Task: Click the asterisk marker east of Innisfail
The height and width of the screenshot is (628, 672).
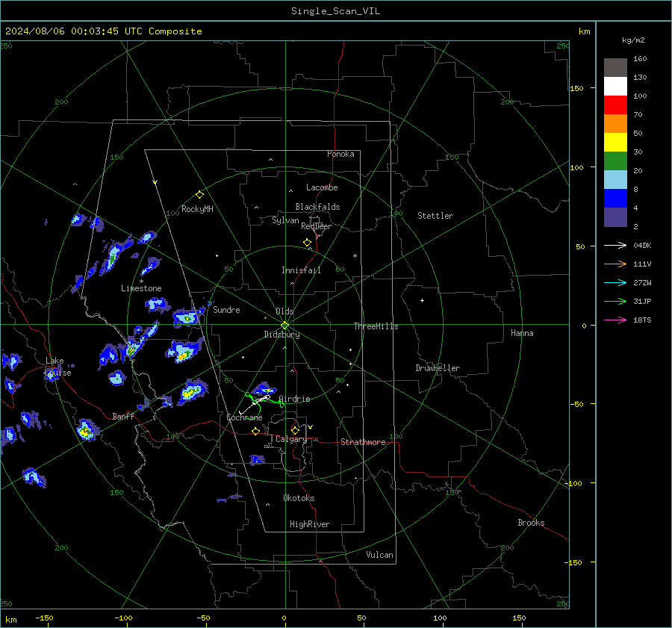Action: coord(355,256)
